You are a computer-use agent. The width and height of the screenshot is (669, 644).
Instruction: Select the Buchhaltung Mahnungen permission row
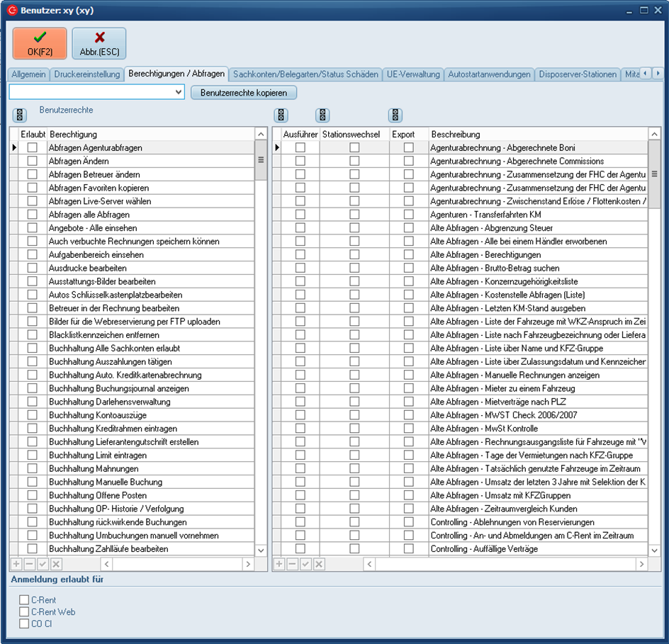click(94, 469)
